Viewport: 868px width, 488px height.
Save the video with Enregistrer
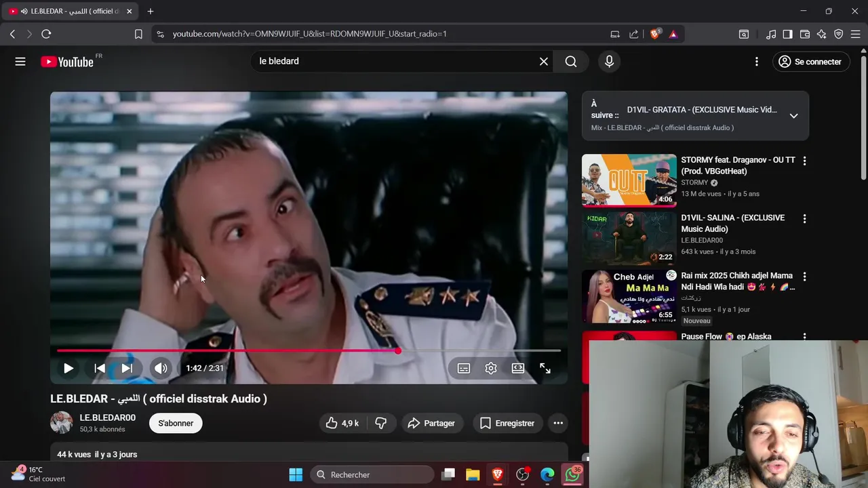pos(508,423)
